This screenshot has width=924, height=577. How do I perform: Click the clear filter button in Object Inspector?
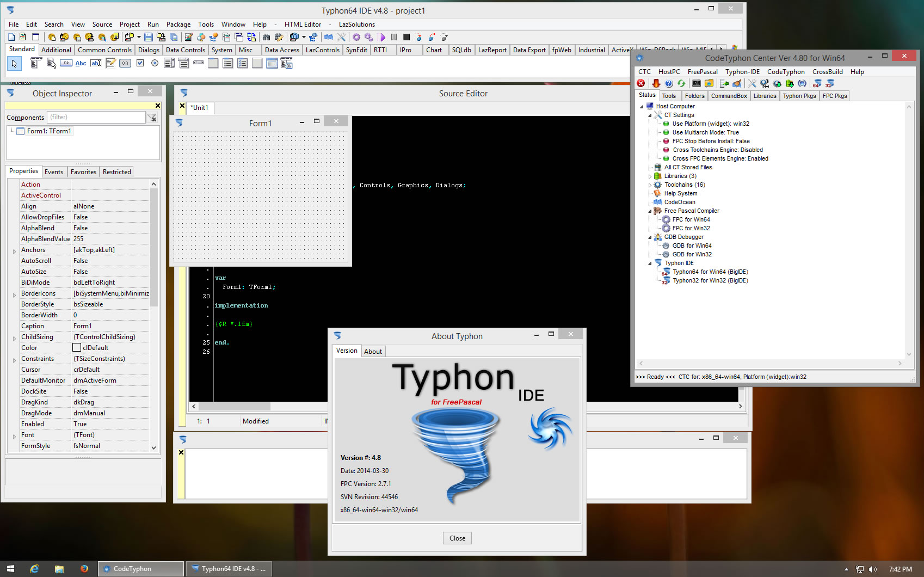152,117
